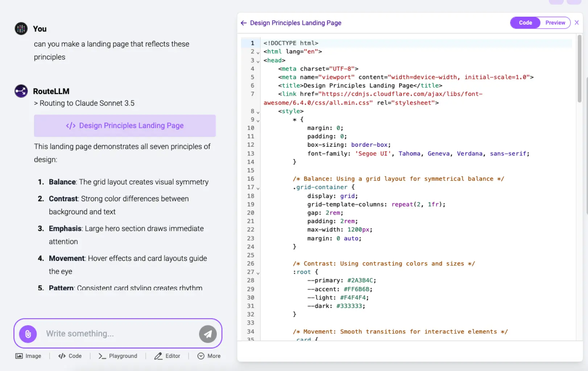Open the Editor option
The image size is (588, 371).
[x=167, y=356]
